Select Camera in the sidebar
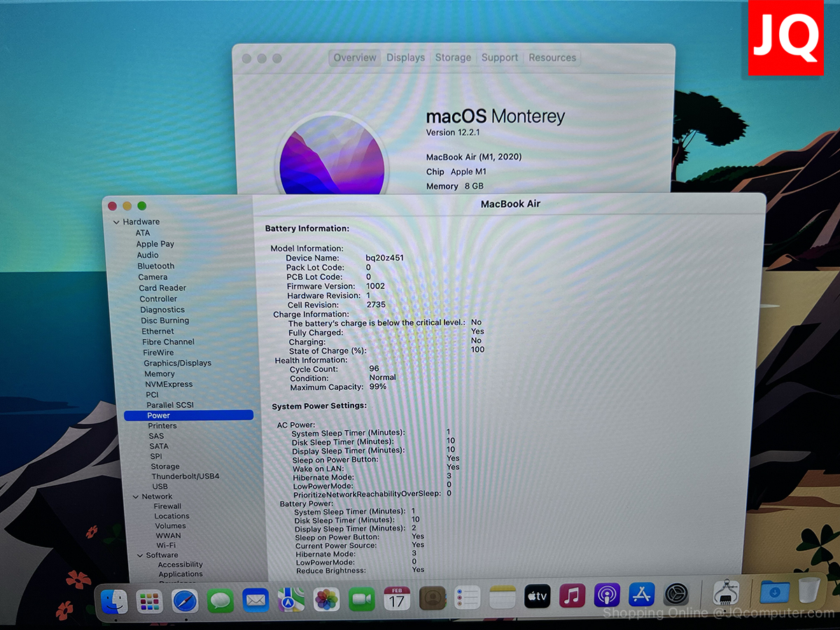Screen dimensions: 840x630 click(153, 277)
